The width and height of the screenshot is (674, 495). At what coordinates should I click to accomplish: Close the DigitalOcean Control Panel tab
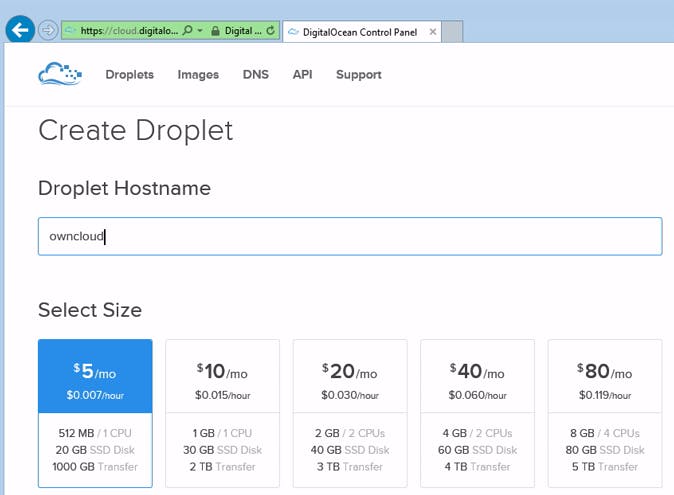pyautogui.click(x=433, y=32)
